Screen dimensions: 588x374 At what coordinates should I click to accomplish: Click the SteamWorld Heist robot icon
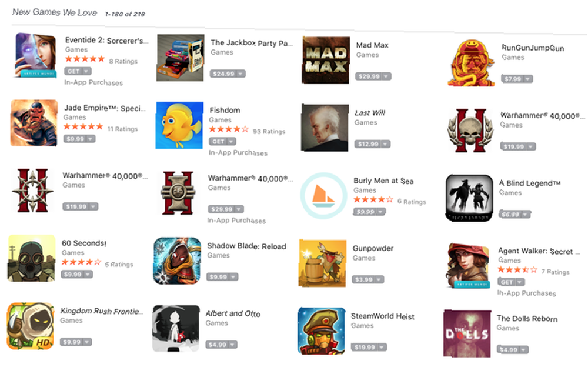coord(322,331)
